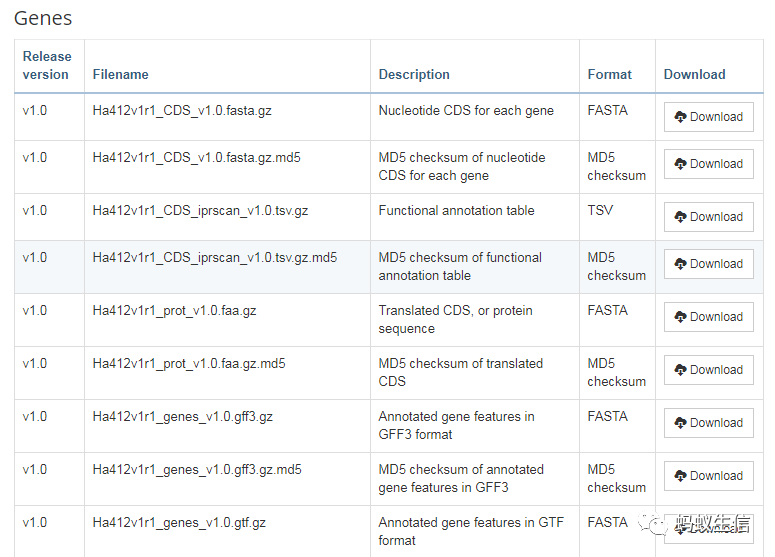
Task: Click FASTA format of prot_v1.0.faa.gz row
Action: (607, 310)
